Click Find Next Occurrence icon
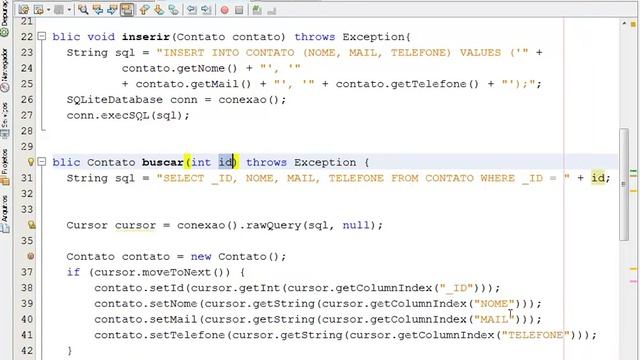Viewport: 640px width, 360px height. (112, 9)
